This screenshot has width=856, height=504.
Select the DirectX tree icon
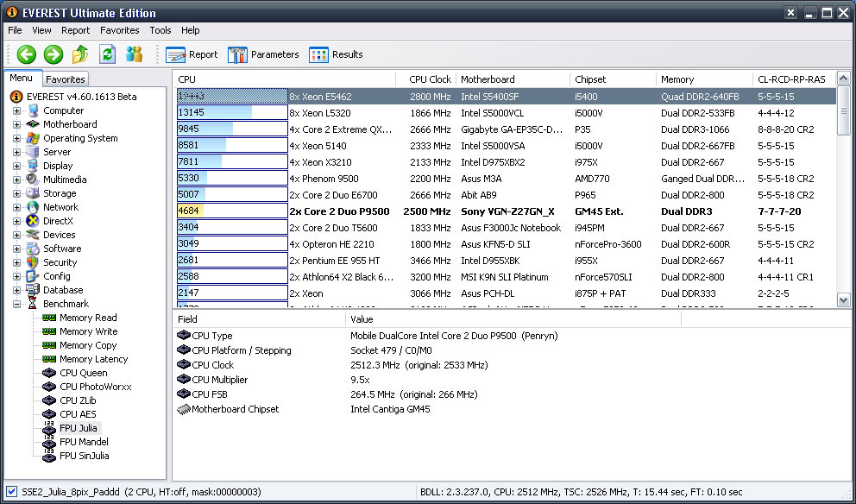pyautogui.click(x=33, y=221)
